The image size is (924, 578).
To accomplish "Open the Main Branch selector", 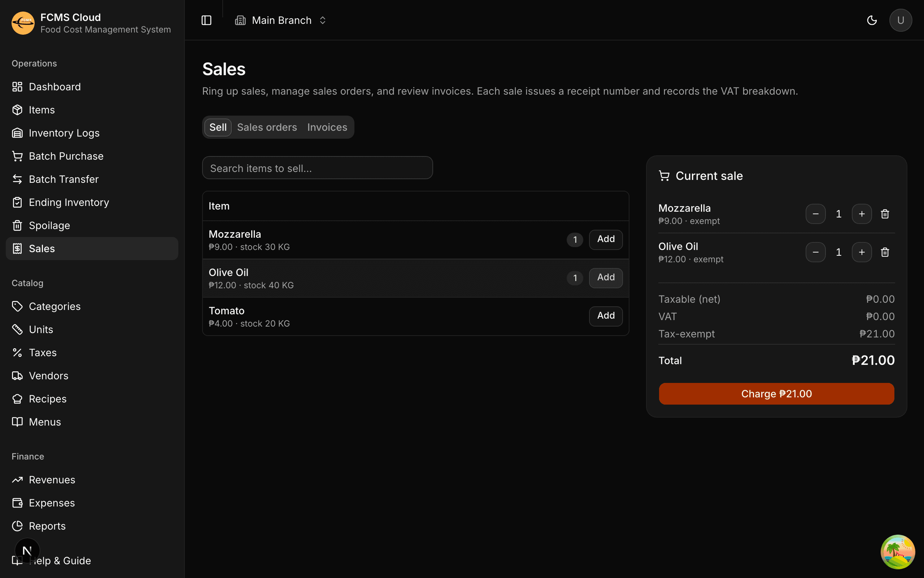I will coord(281,20).
